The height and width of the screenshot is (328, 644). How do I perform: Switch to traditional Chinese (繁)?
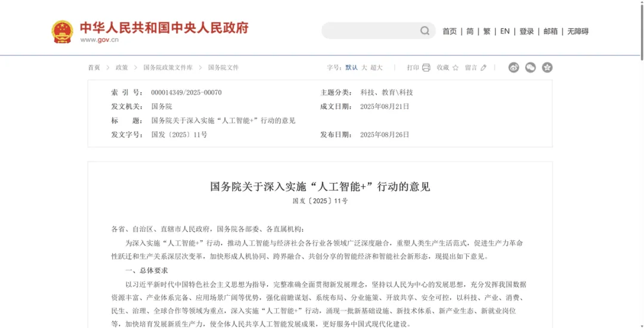(487, 32)
